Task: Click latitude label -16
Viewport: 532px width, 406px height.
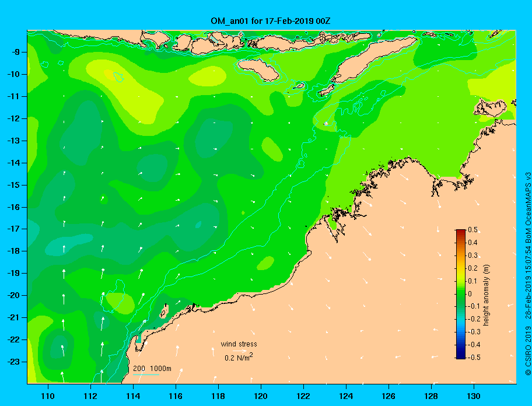Action: pos(13,207)
